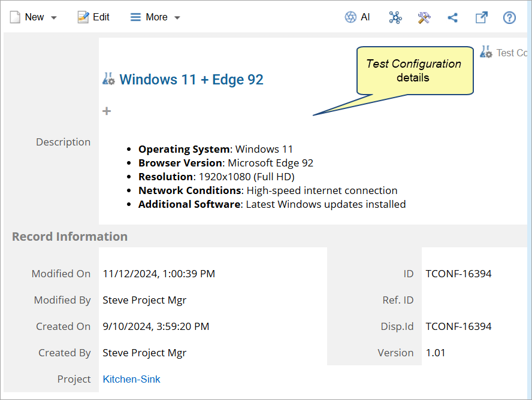Image resolution: width=532 pixels, height=400 pixels.
Task: Open the More hamburger menu icon
Action: [x=135, y=17]
